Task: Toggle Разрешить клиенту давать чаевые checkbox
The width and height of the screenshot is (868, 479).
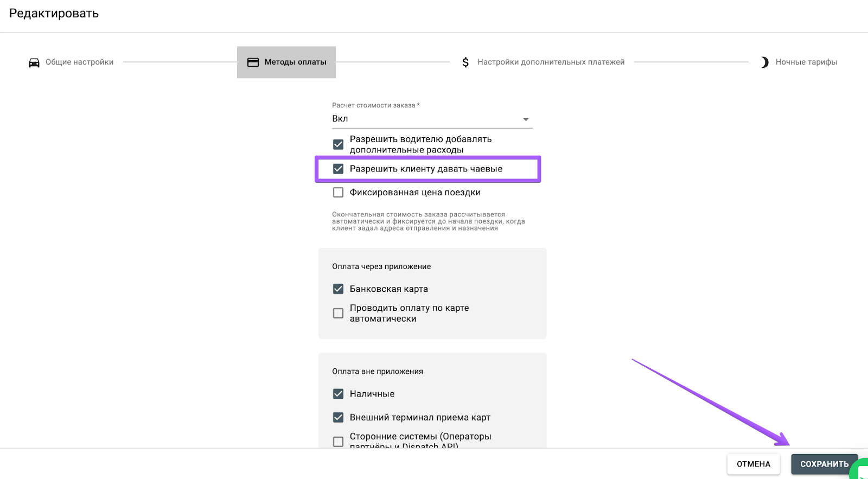Action: click(338, 169)
